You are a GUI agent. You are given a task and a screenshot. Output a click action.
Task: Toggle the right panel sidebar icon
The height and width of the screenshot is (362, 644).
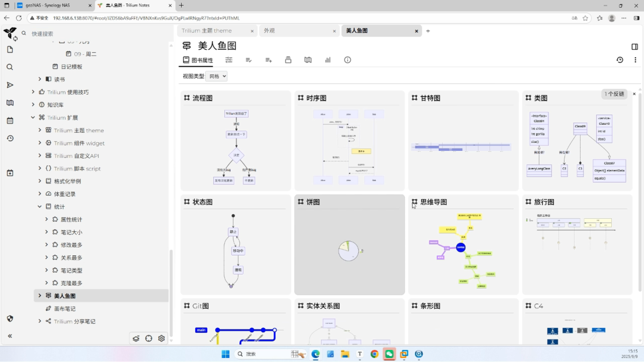(635, 47)
